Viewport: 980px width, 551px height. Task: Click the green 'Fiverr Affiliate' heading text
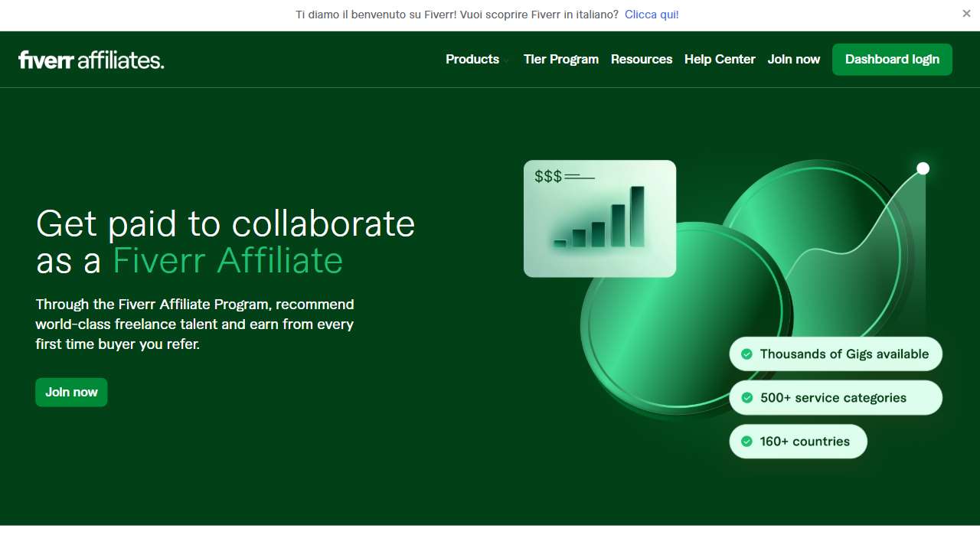click(227, 260)
